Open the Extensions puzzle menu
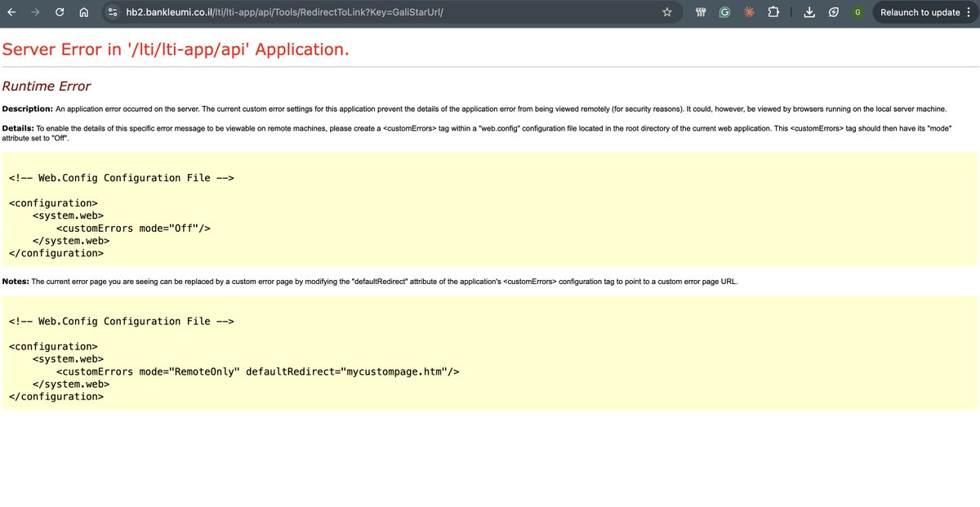The width and height of the screenshot is (980, 507). pyautogui.click(x=773, y=12)
